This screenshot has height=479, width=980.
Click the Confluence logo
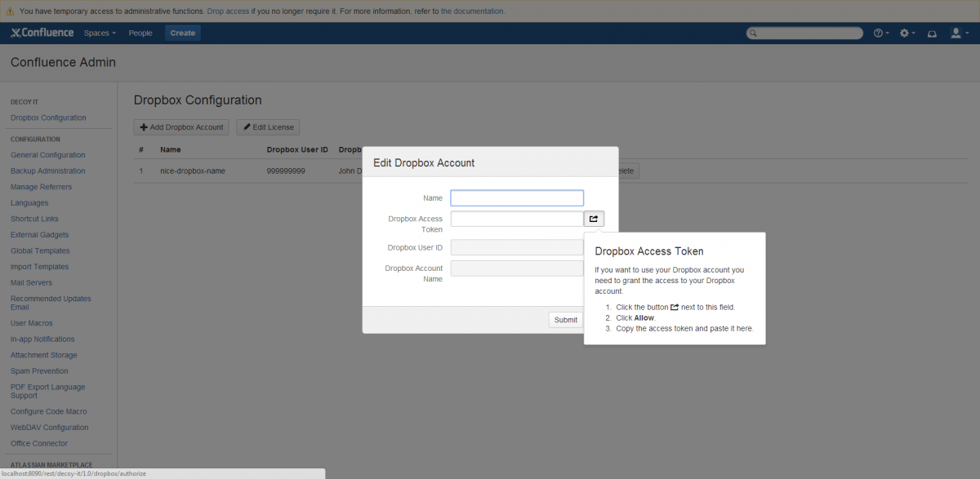(x=42, y=33)
